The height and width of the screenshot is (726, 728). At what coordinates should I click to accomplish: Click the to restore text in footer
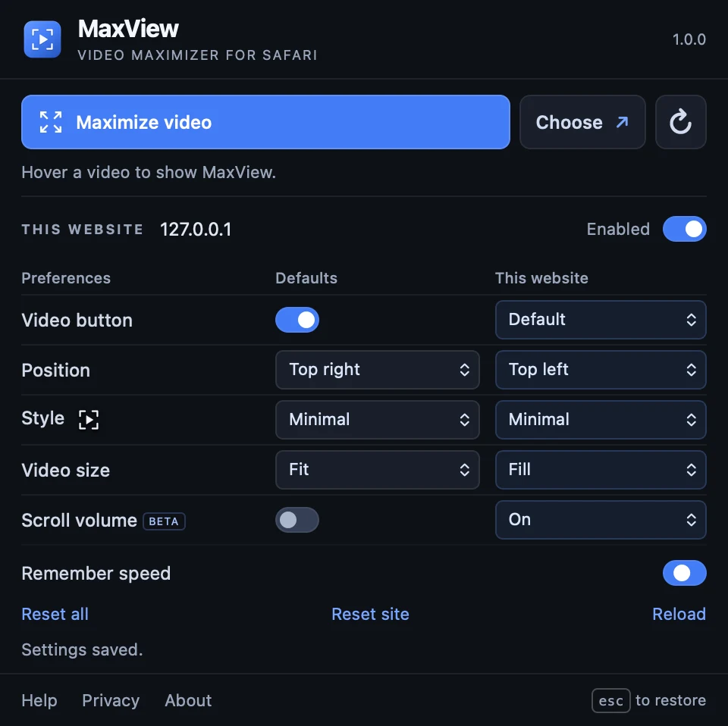point(670,700)
